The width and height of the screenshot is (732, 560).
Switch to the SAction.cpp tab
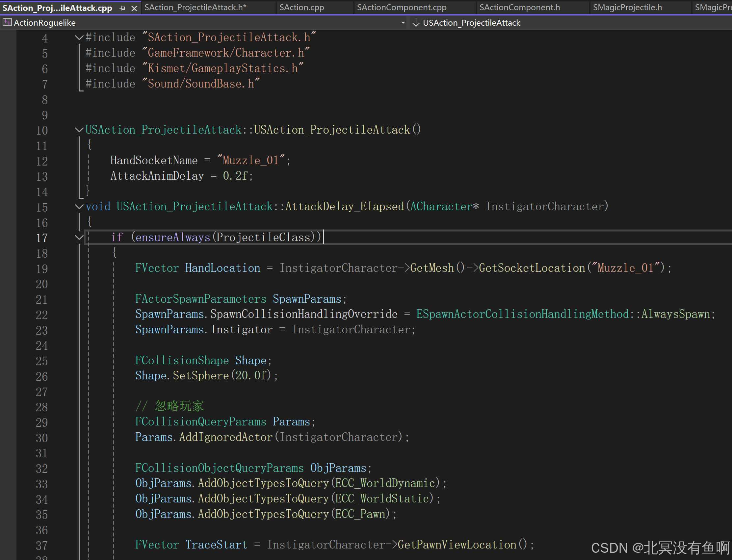coord(301,7)
